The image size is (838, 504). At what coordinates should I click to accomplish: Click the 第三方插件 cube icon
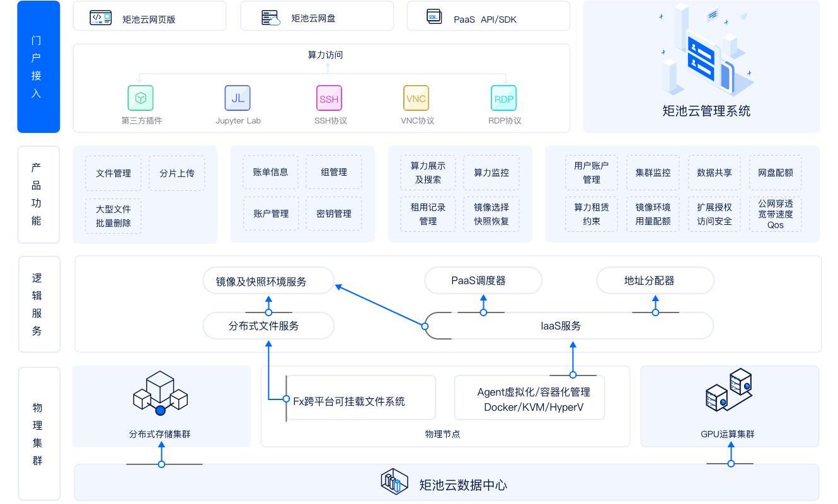click(141, 98)
